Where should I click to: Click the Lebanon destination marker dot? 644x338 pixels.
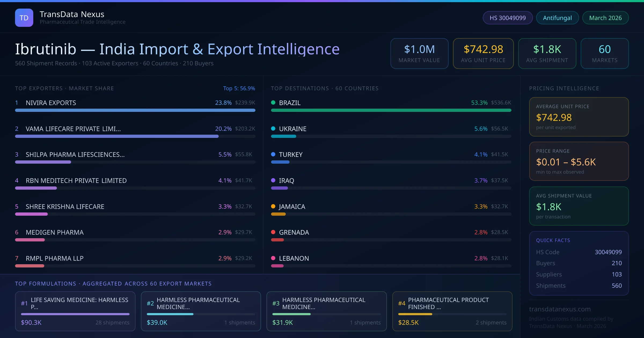(273, 258)
